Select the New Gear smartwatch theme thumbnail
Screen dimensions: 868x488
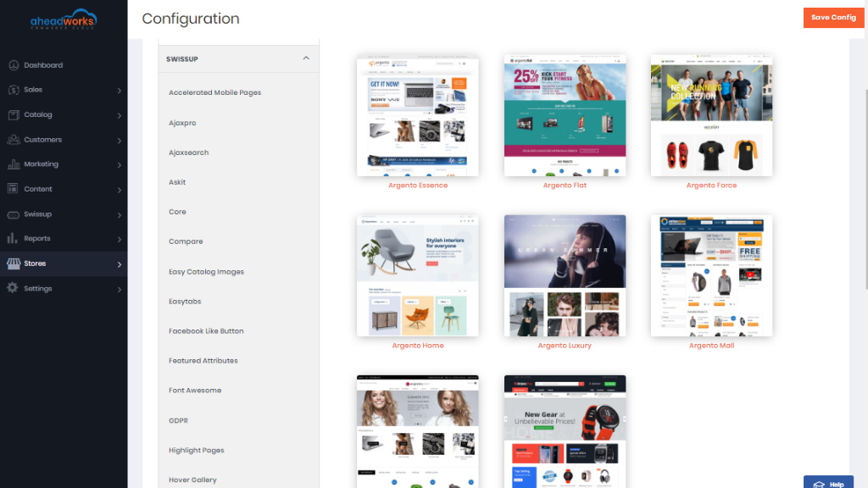tap(565, 431)
